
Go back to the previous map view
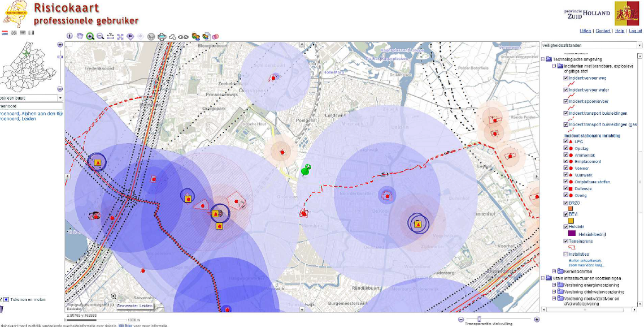pyautogui.click(x=130, y=36)
